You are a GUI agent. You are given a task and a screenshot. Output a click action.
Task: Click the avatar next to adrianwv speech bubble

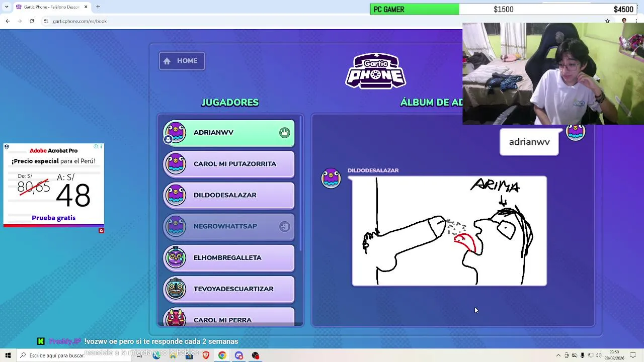click(x=576, y=132)
